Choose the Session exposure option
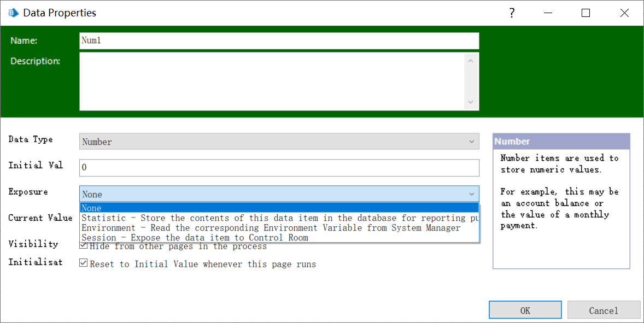 pos(279,238)
